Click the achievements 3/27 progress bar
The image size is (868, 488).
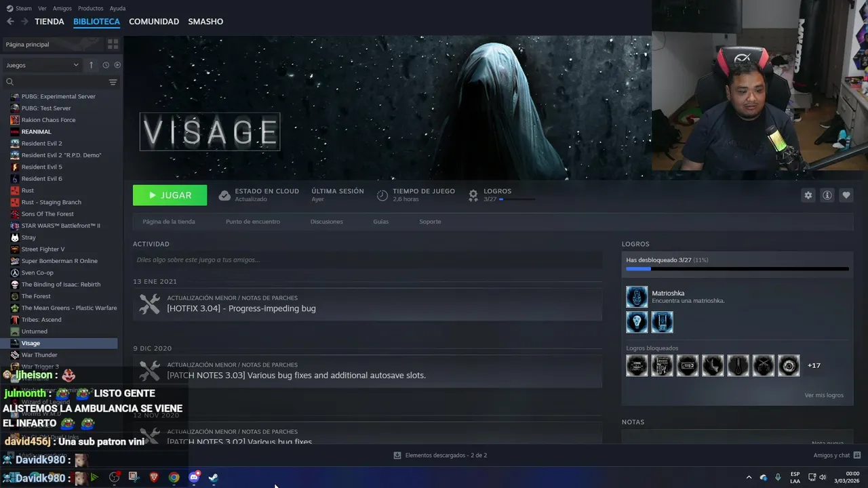pos(737,269)
